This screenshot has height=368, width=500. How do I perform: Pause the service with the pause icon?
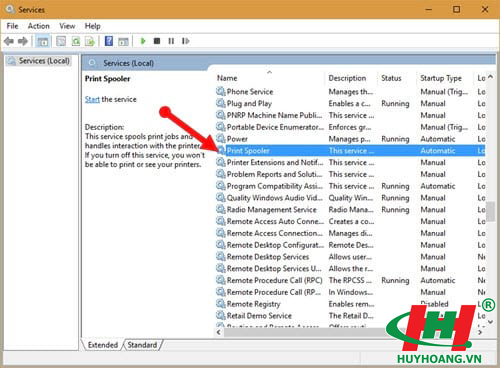(171, 41)
